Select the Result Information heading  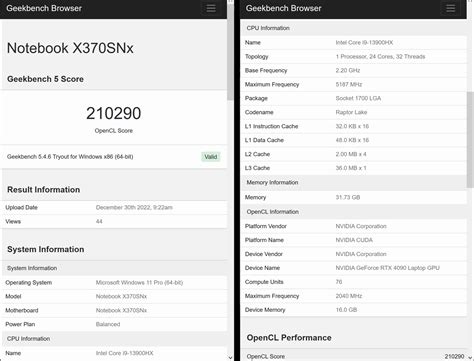(44, 190)
